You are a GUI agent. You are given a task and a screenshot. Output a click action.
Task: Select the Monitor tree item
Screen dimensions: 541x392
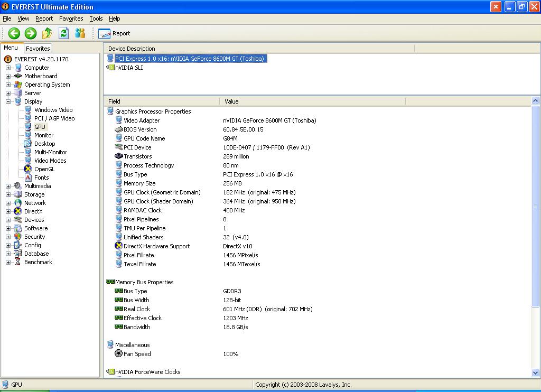click(44, 135)
